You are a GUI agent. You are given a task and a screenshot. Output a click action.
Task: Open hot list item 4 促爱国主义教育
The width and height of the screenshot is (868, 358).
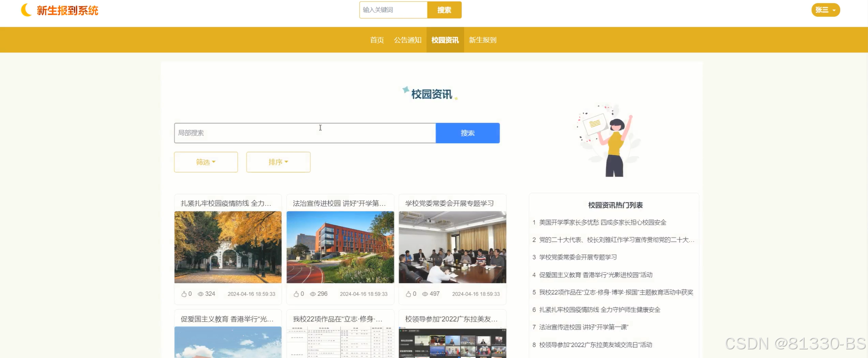[x=596, y=275]
